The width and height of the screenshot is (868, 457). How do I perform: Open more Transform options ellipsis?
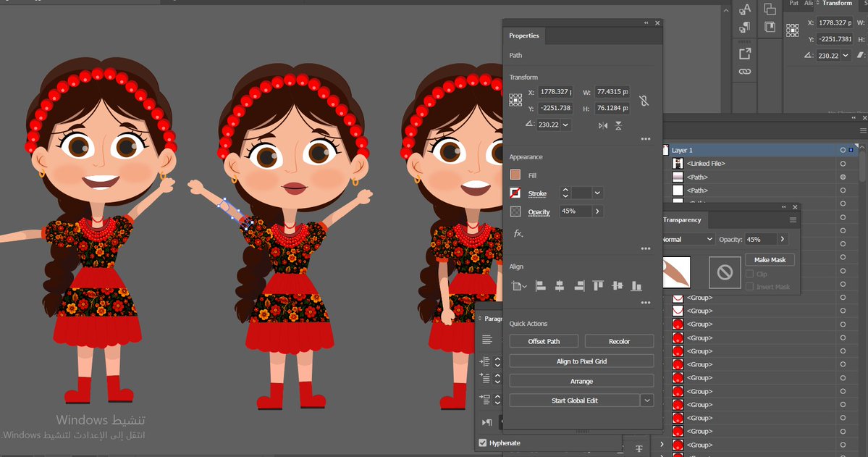coord(646,139)
